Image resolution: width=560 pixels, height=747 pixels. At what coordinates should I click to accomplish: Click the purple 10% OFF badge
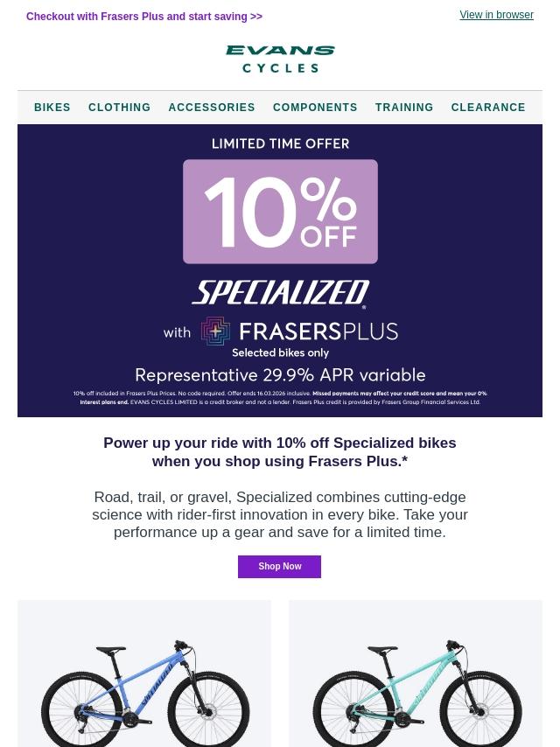click(280, 212)
